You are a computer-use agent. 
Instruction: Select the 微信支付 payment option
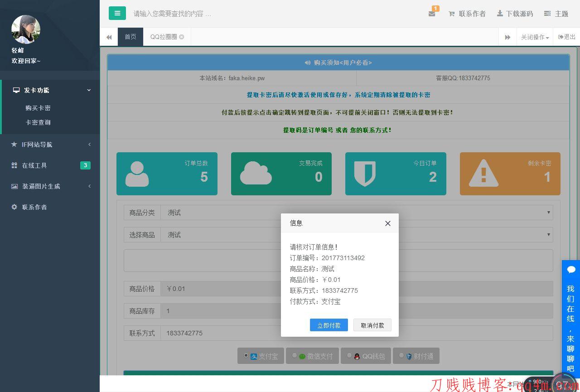pos(312,356)
